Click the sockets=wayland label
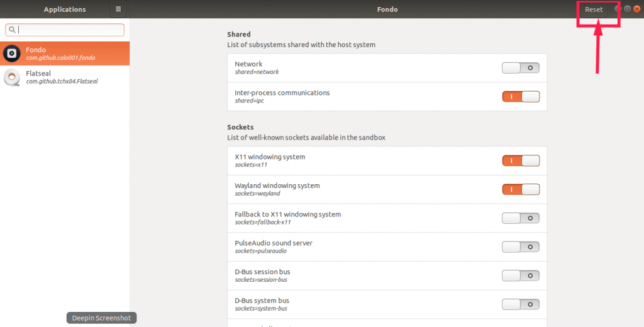Viewport: 644px width, 327px height. 257,194
